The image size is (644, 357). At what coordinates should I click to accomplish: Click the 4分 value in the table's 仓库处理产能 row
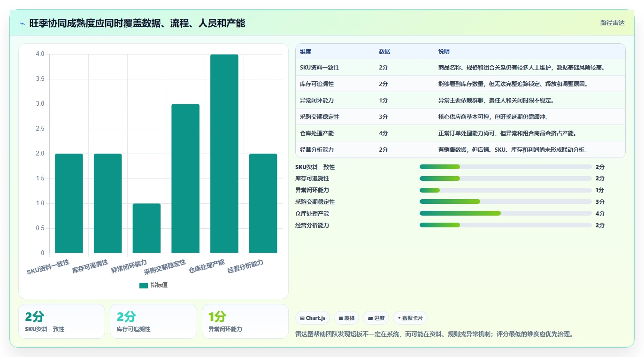(383, 133)
